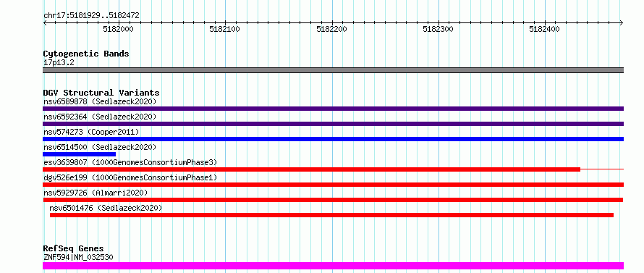The image size is (644, 273).
Task: Click the blue bar under nsv574273
Action: pos(333,139)
